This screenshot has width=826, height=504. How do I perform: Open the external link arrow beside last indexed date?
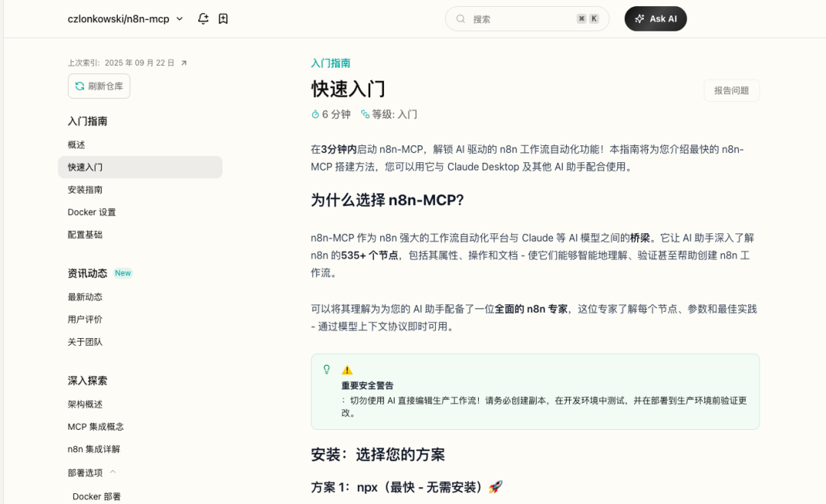(x=184, y=63)
